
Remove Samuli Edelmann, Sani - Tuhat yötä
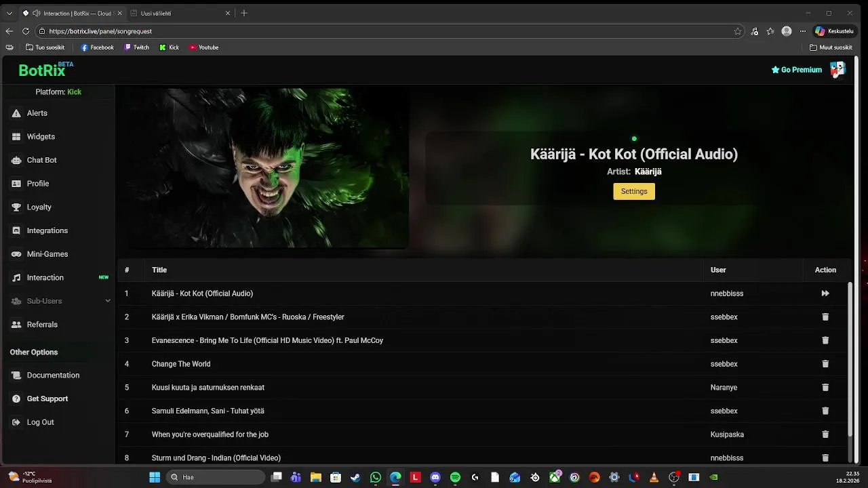[x=825, y=411]
